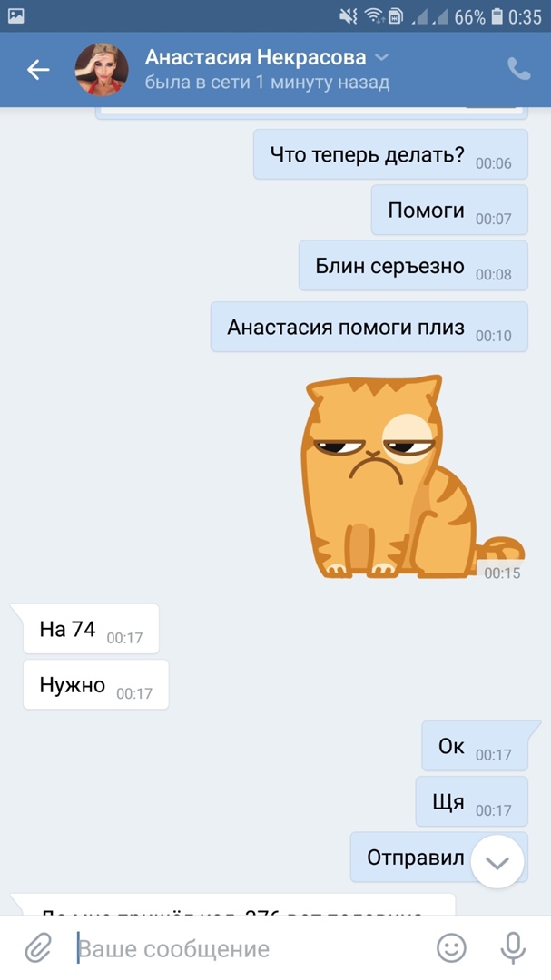Start a call with the phone icon
The image size is (551, 980).
pos(518,69)
